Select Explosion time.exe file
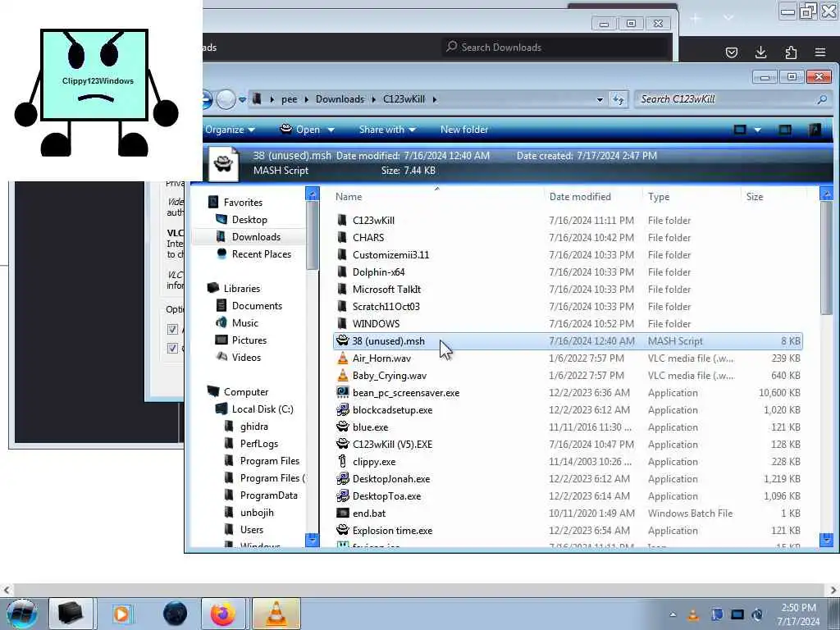The width and height of the screenshot is (840, 630). coord(392,531)
